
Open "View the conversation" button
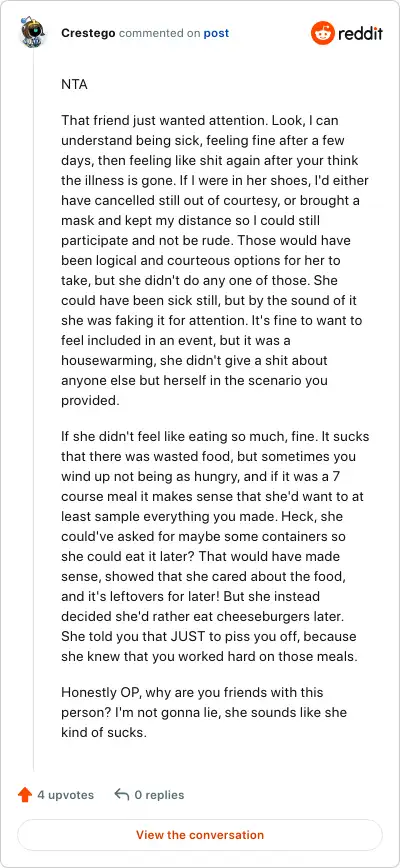(x=200, y=835)
